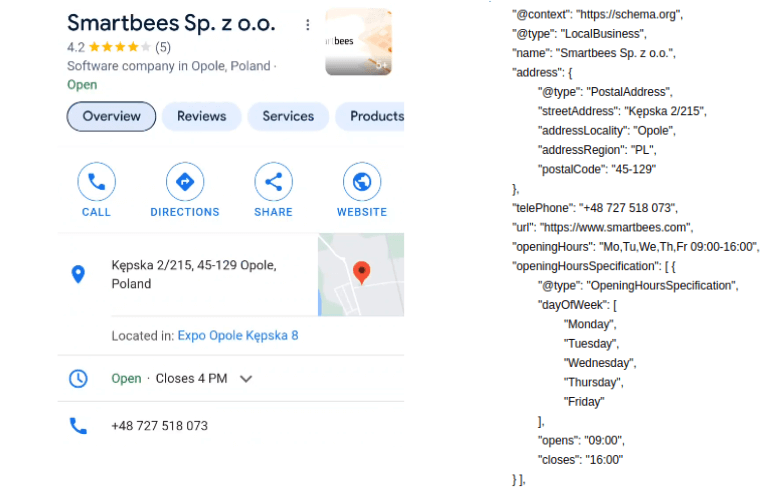Click the Directions arrow icon
Image resolution: width=777 pixels, height=497 pixels.
click(185, 182)
